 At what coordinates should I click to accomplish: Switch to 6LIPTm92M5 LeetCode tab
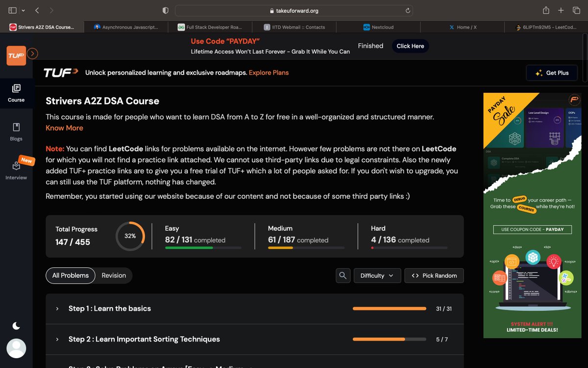[x=546, y=27]
